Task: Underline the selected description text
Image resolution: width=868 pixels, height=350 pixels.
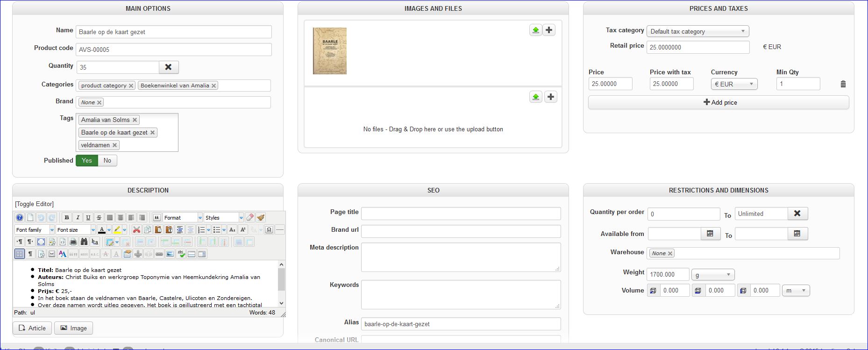Action: 88,217
